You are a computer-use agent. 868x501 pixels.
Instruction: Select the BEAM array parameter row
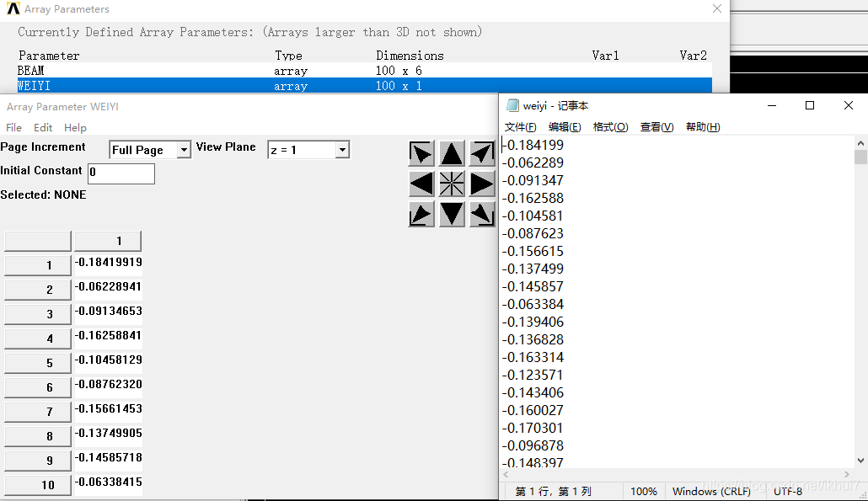[x=364, y=71]
